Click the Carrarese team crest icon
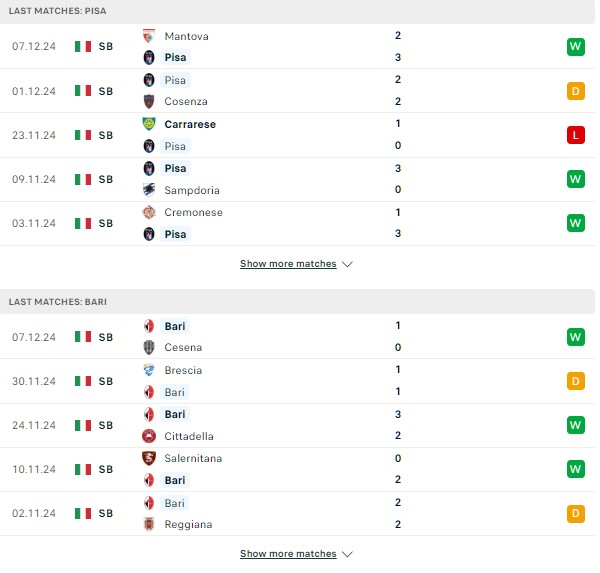This screenshot has height=573, width=600. pyautogui.click(x=149, y=124)
